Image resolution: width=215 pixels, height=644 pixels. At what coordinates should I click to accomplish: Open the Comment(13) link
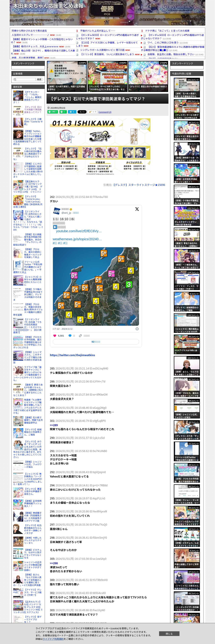click(105, 112)
